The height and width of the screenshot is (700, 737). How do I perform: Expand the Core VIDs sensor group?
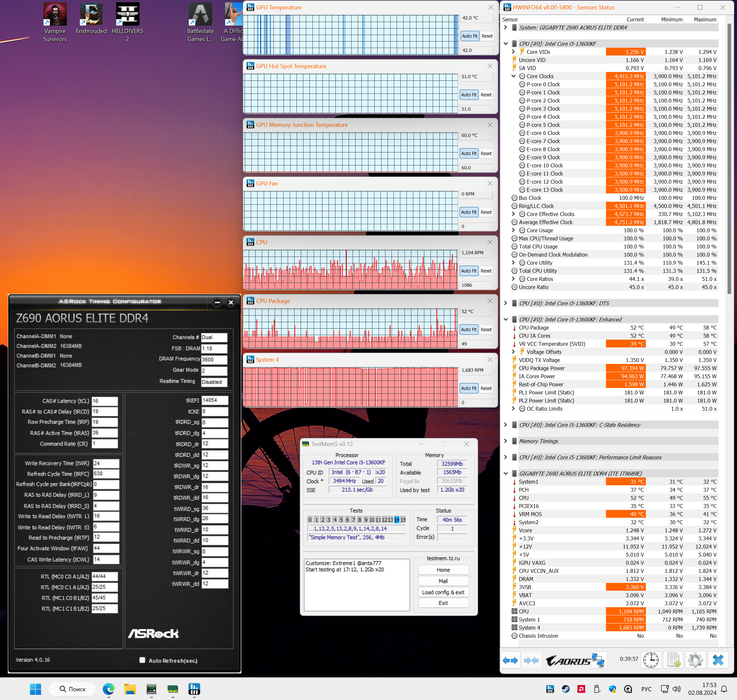(x=513, y=52)
